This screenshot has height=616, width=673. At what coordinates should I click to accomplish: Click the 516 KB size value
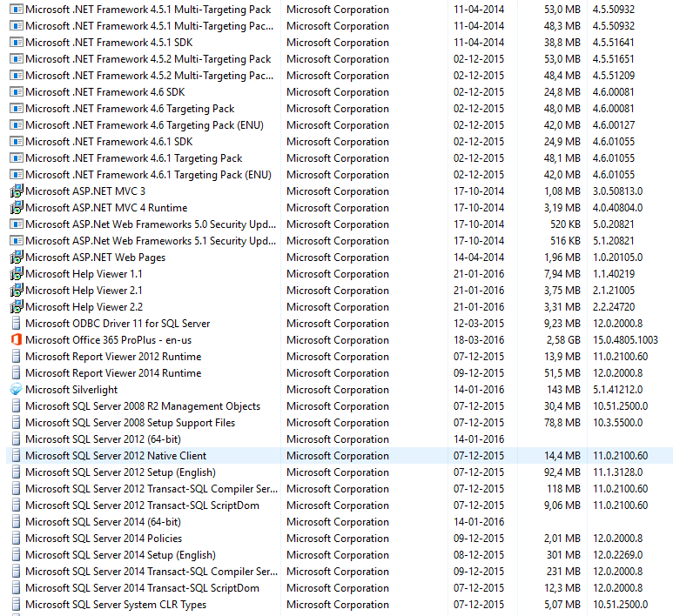565,241
